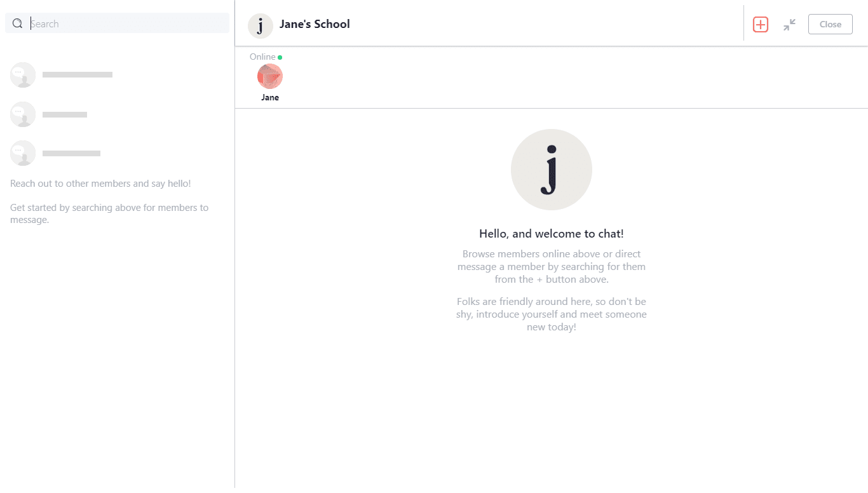The width and height of the screenshot is (868, 493).
Task: Click "Get started by searching above" text
Action: (x=109, y=213)
